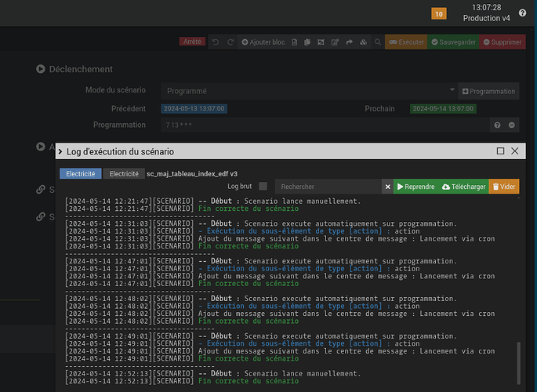
Task: Close the Log d'exécution dialog
Action: pyautogui.click(x=515, y=151)
